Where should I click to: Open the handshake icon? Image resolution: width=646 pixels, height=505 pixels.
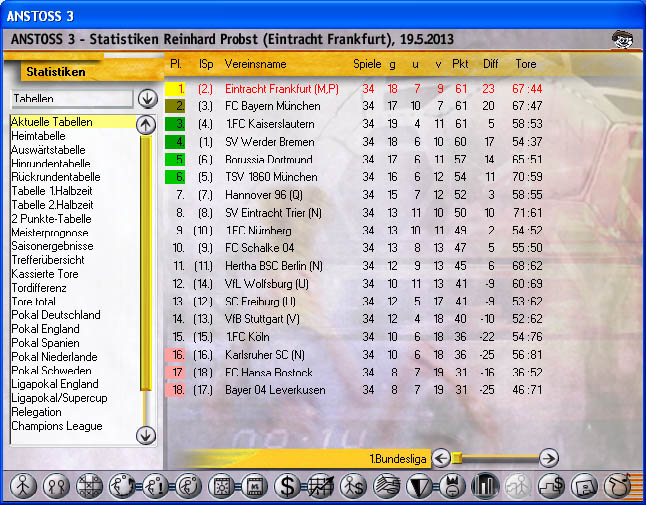coord(386,486)
